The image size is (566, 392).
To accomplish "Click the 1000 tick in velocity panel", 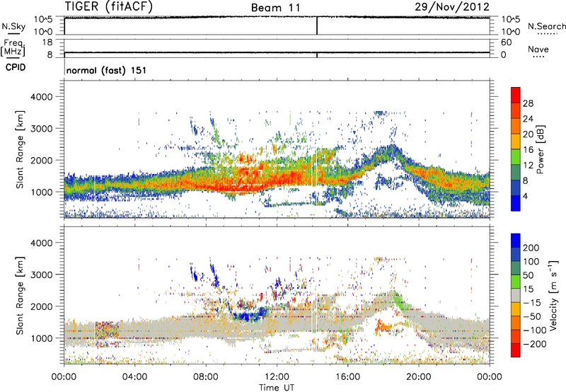I will [41, 338].
